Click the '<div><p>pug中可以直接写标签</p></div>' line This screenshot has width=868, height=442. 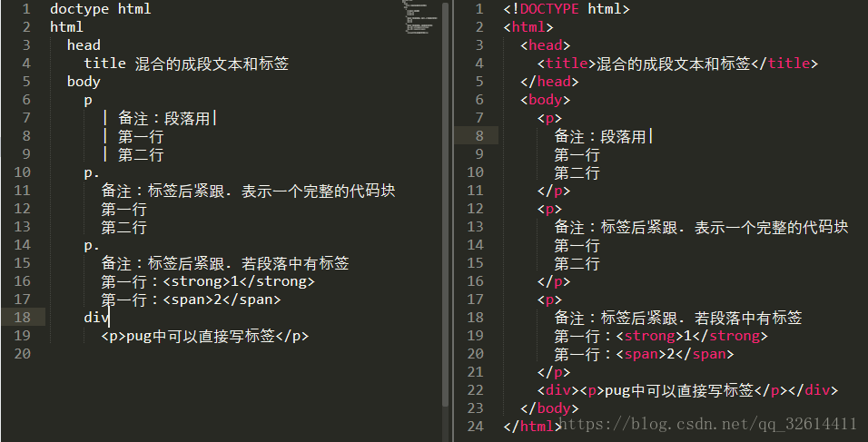point(687,390)
